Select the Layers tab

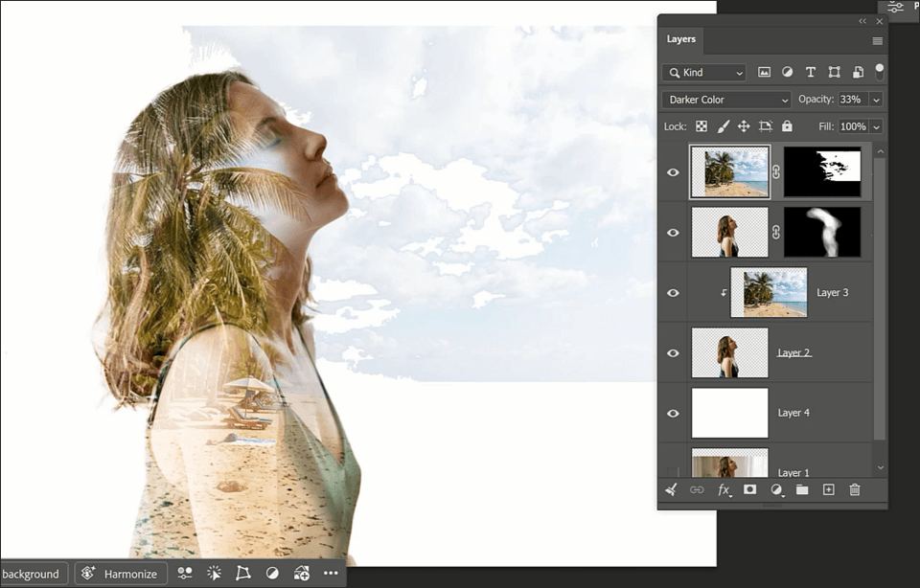(x=680, y=39)
